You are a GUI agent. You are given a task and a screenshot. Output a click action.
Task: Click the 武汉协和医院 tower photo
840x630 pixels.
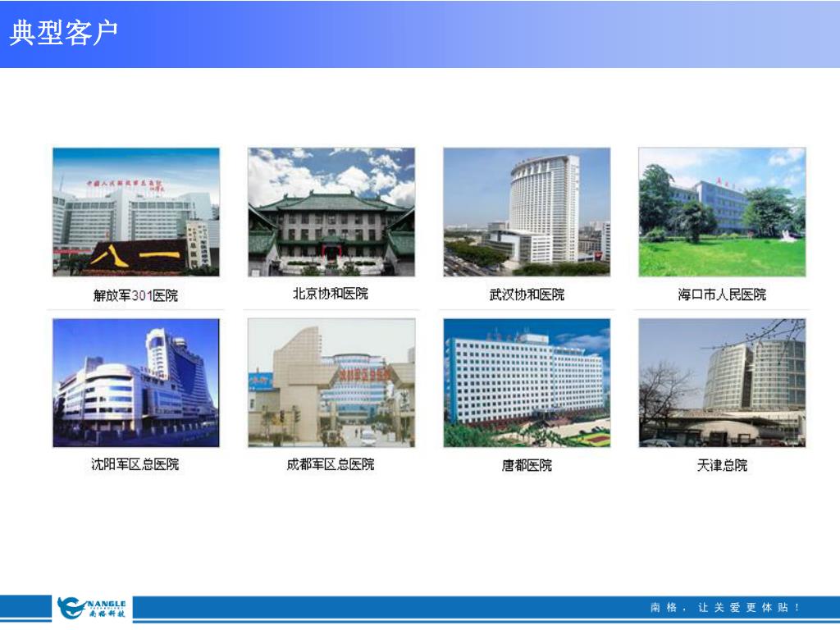527,212
